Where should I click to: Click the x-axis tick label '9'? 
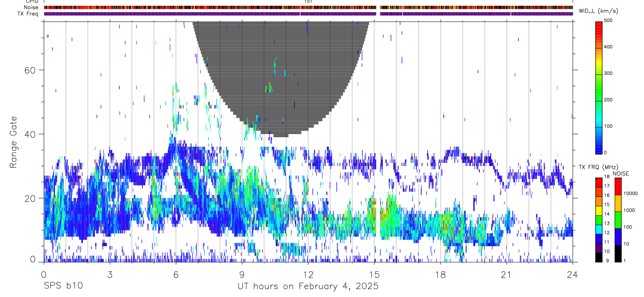click(x=242, y=274)
